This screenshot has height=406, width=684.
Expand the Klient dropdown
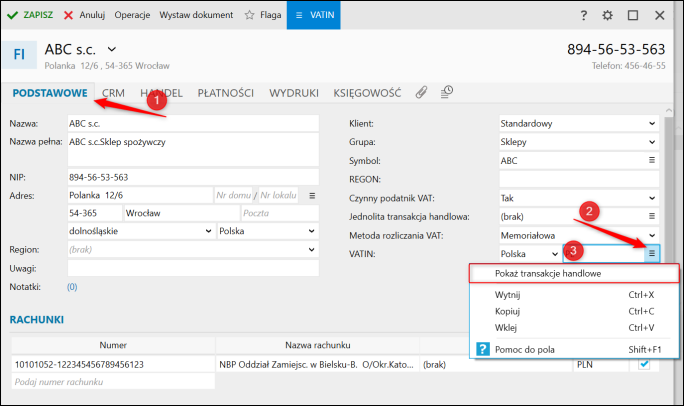pos(651,124)
